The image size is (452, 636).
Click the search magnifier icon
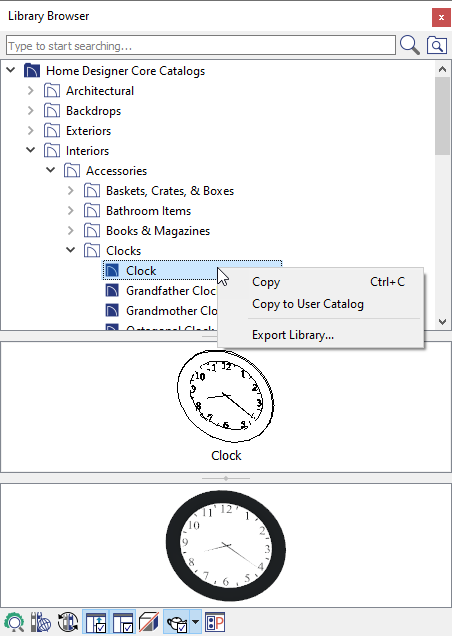409,45
